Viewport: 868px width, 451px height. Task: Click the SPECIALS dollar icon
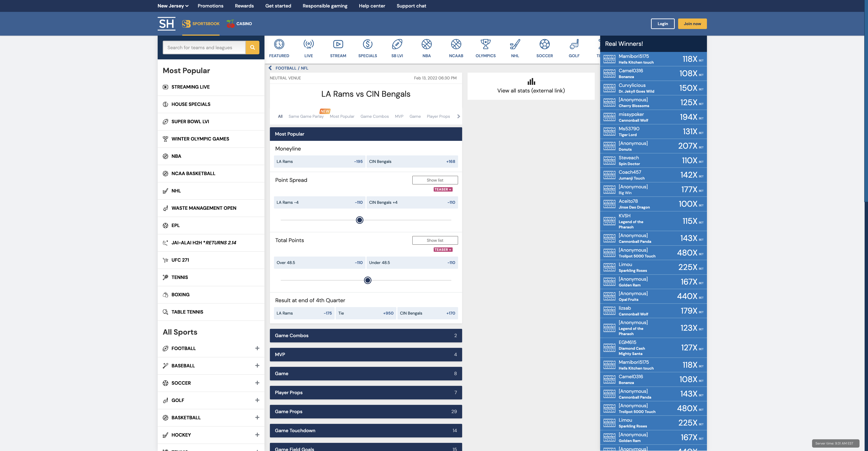tap(367, 47)
